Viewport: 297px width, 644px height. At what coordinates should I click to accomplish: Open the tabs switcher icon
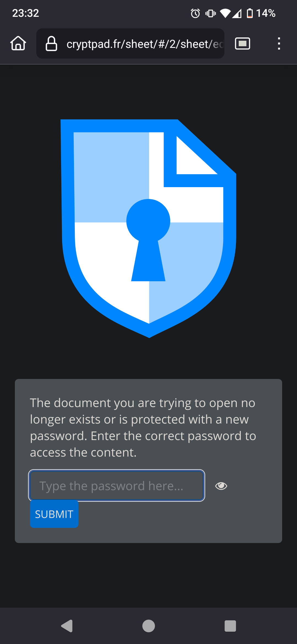pos(243,43)
